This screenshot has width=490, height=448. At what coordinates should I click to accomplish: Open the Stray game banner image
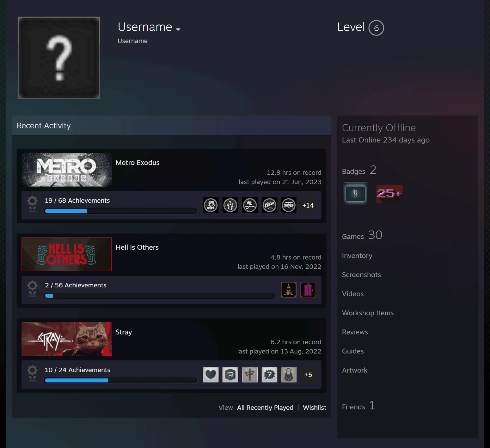tap(67, 339)
